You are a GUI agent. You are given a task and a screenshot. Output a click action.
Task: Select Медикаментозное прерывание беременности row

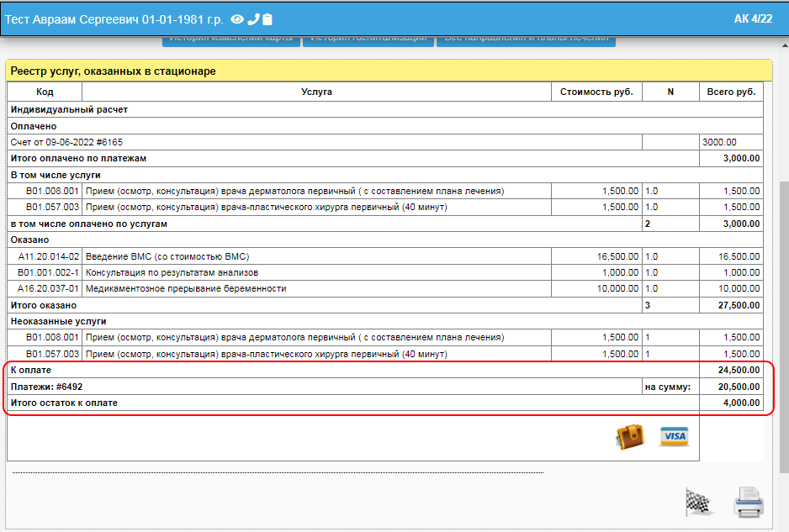186,288
